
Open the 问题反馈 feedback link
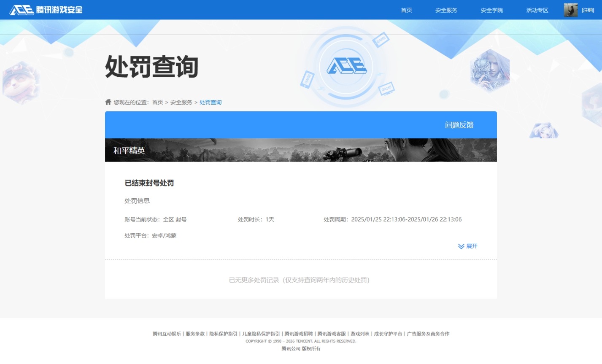point(459,125)
